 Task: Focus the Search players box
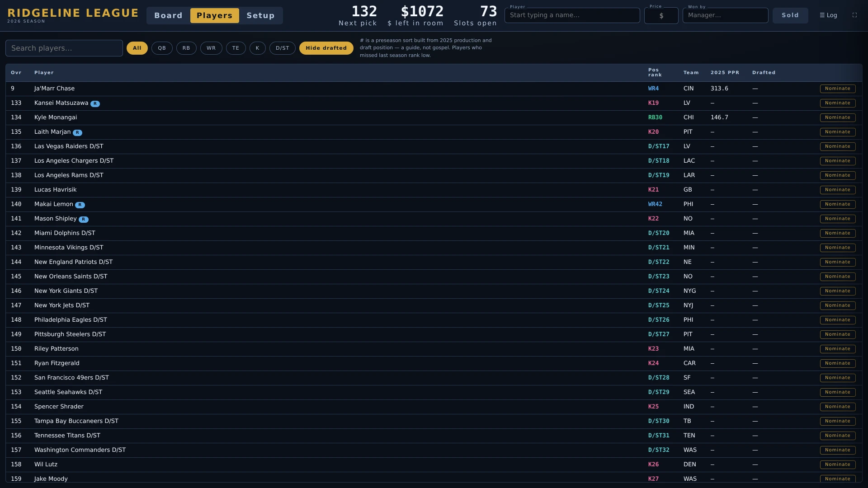[x=64, y=48]
